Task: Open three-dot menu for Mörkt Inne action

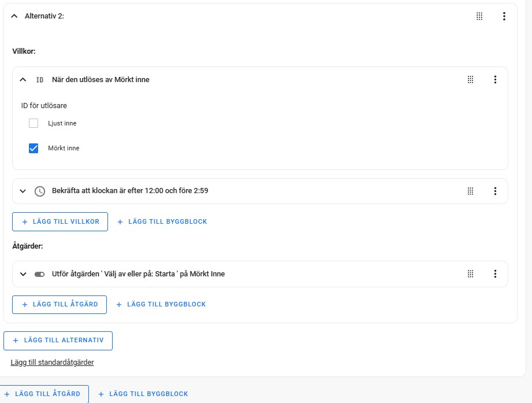Action: click(495, 273)
